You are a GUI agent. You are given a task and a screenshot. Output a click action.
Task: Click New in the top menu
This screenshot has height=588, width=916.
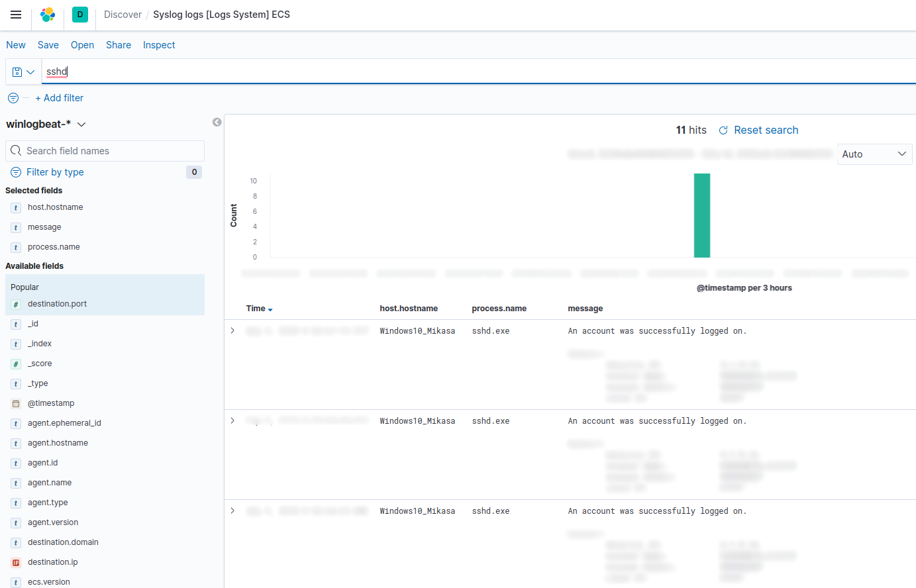click(16, 45)
